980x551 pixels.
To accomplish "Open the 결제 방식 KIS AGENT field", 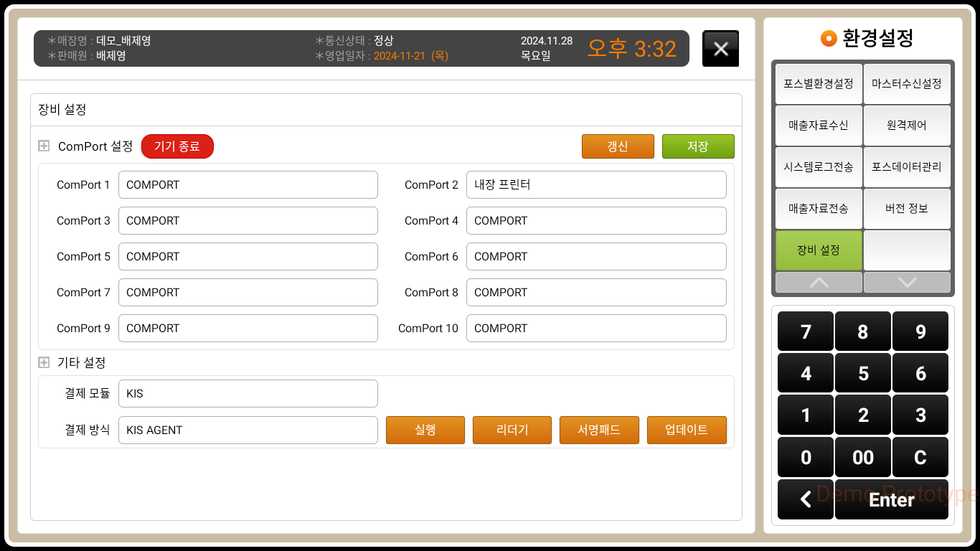I will 248,430.
